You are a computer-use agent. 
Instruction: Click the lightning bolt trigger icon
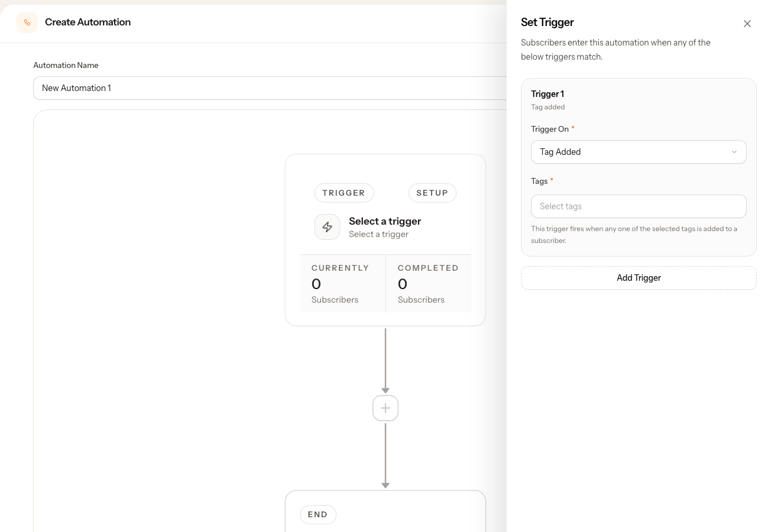point(327,227)
